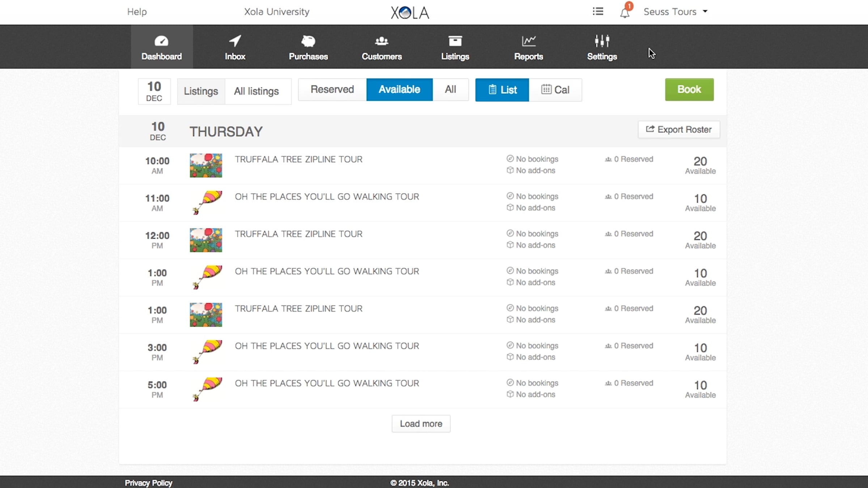The height and width of the screenshot is (488, 868).
Task: Open Inbox paper-plane icon
Action: 235,41
